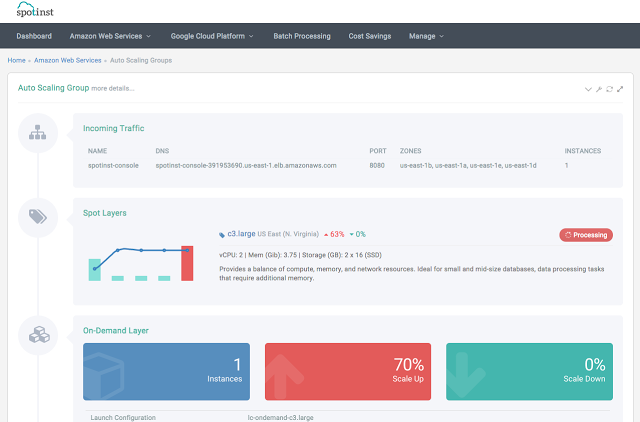Open the Amazon Web Services dropdown

pos(110,36)
